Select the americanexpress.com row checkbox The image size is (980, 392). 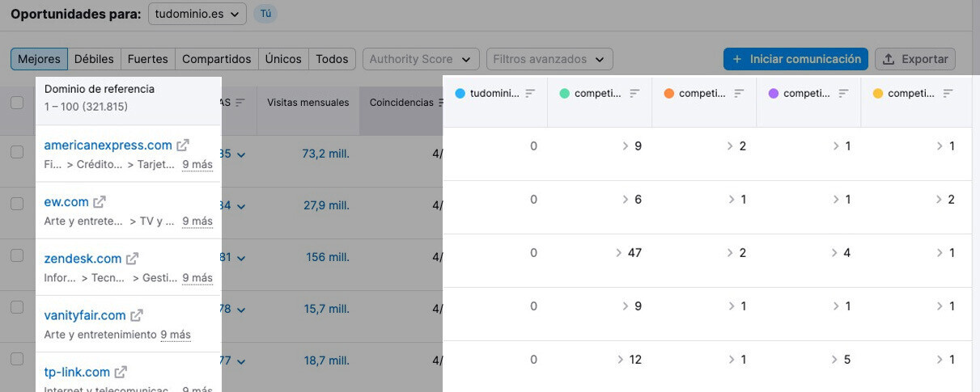click(17, 153)
